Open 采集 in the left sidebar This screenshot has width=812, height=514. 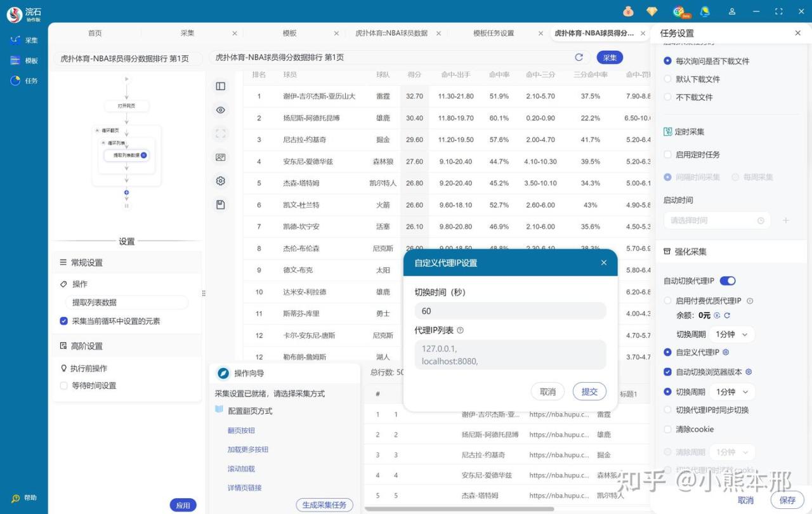click(24, 40)
